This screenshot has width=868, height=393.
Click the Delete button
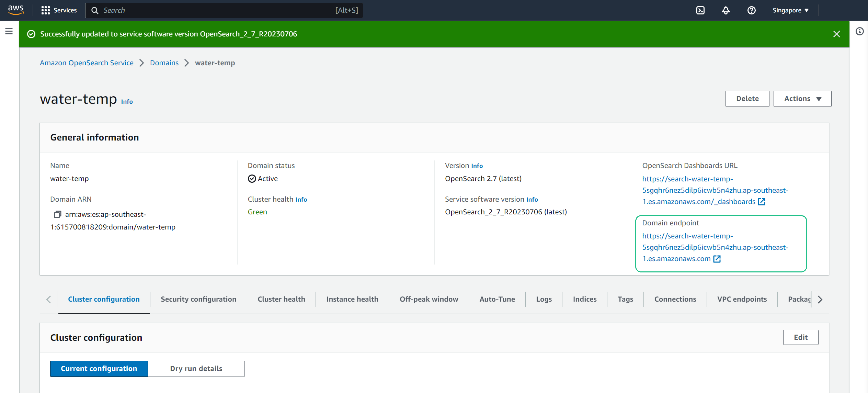[x=747, y=99]
